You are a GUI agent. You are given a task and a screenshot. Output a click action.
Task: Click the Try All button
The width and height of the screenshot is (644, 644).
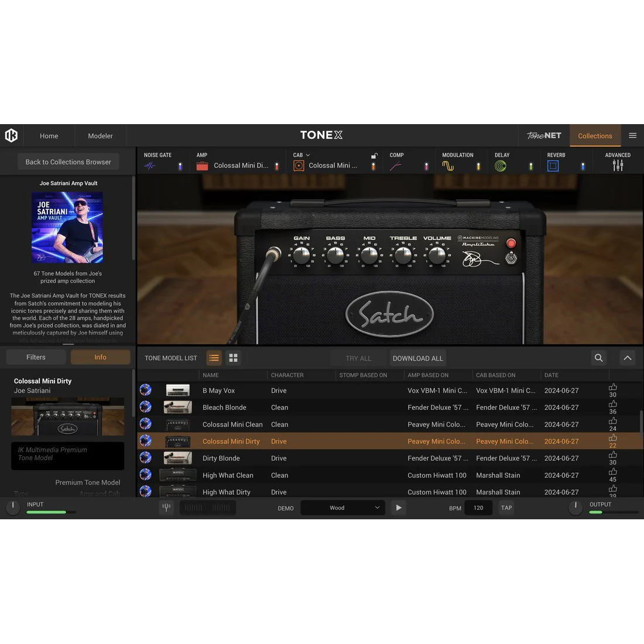coord(358,358)
